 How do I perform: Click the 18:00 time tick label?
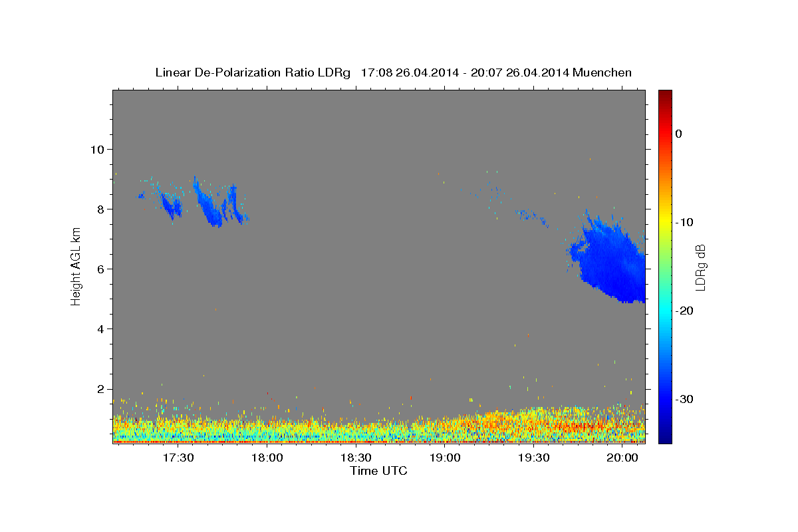pyautogui.click(x=267, y=458)
